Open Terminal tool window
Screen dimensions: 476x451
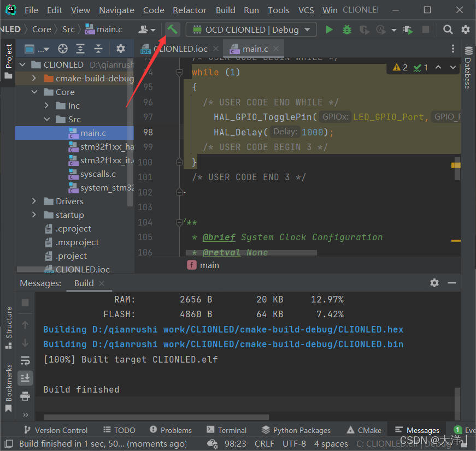pyautogui.click(x=226, y=430)
